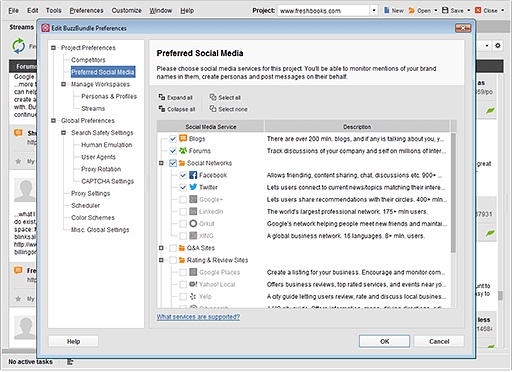Open the Project dropdown arrow
The height and width of the screenshot is (372, 512).
[374, 10]
